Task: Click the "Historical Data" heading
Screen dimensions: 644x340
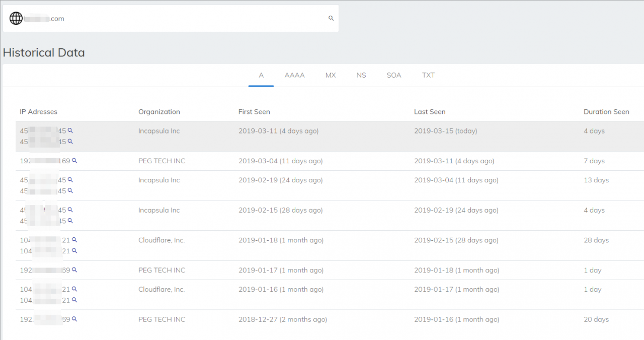Action: pyautogui.click(x=44, y=52)
